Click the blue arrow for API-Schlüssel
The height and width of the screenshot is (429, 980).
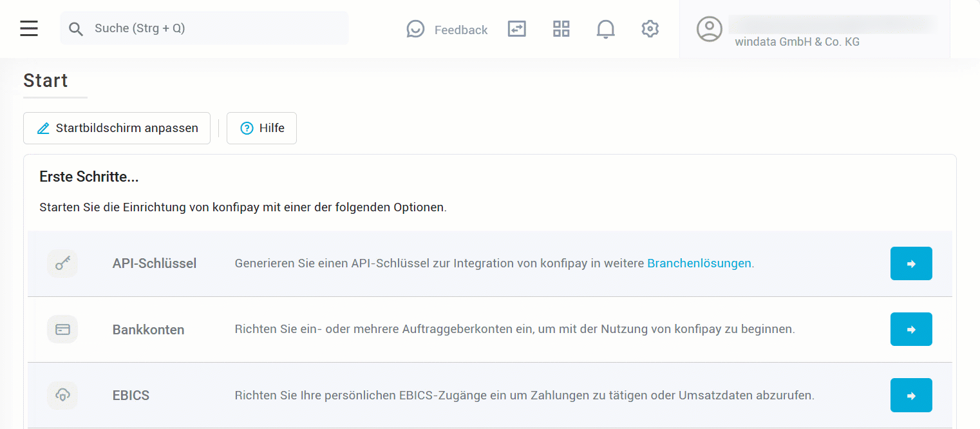911,263
